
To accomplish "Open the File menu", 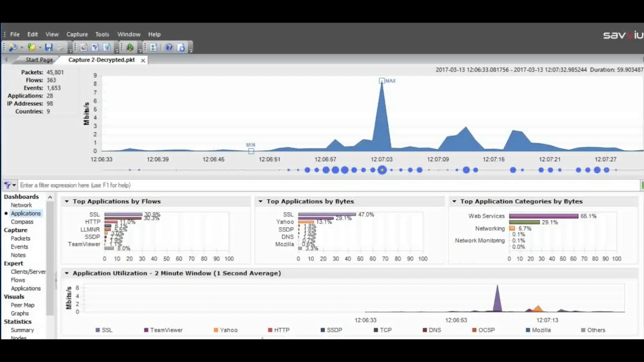I will coord(15,34).
